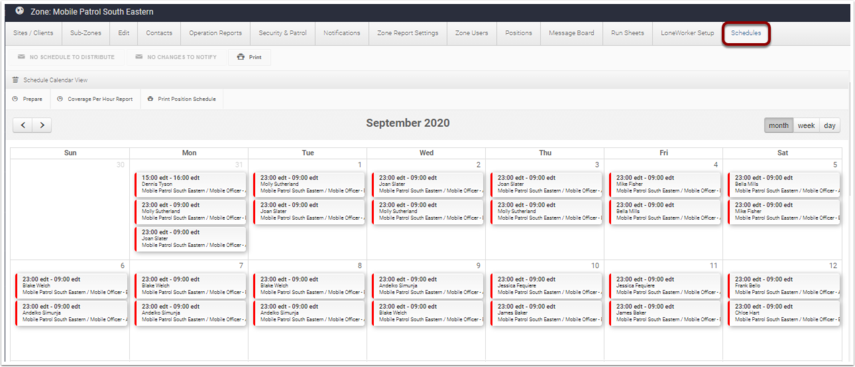
Task: Open Andelko Simunja's shift on Monday 7
Action: point(190,313)
